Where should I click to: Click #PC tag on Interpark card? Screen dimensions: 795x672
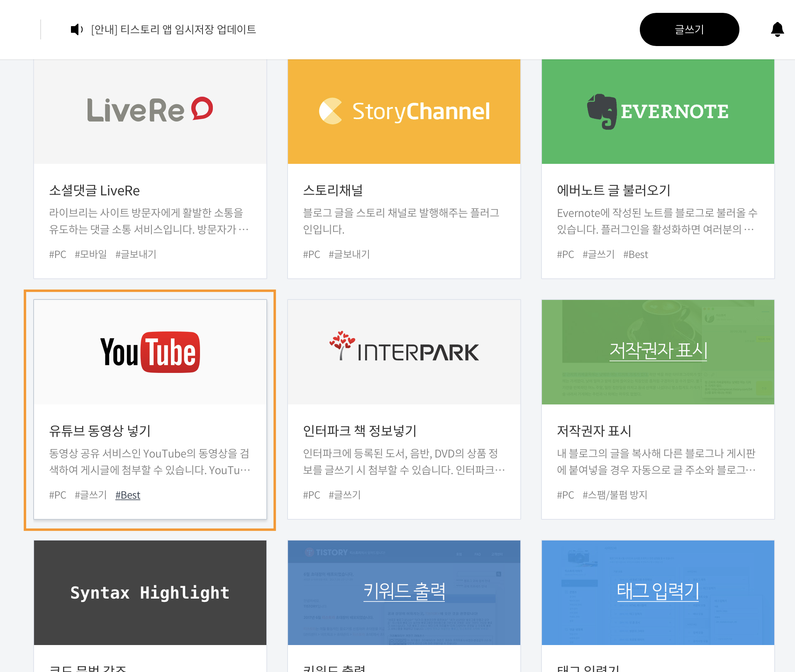(x=312, y=495)
